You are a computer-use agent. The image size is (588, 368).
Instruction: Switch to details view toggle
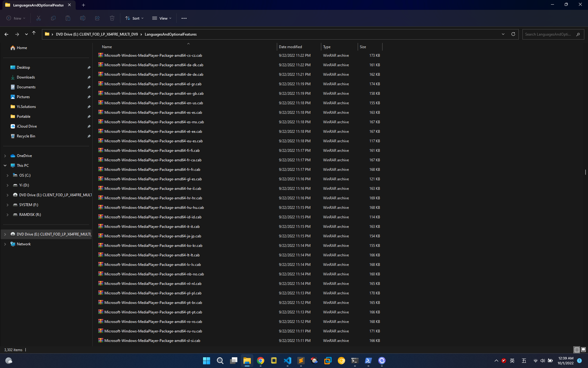577,350
